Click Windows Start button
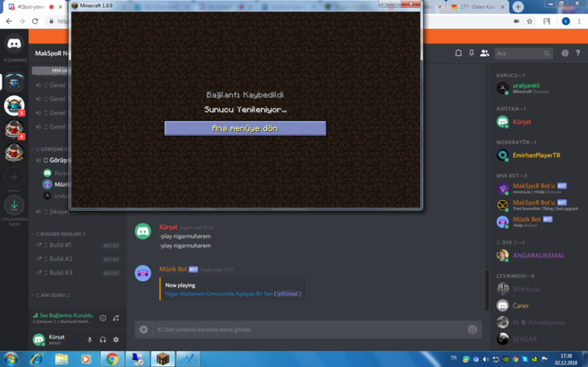The image size is (588, 367). tap(10, 359)
